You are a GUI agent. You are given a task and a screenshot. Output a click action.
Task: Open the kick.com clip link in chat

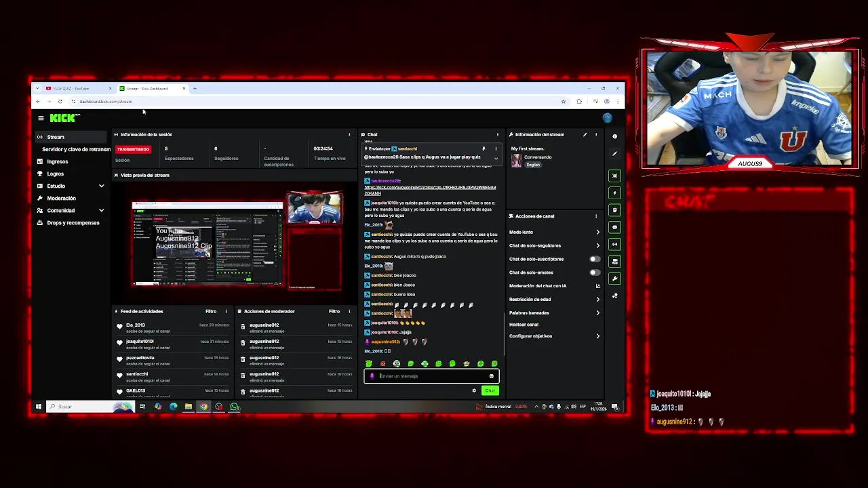pyautogui.click(x=430, y=190)
